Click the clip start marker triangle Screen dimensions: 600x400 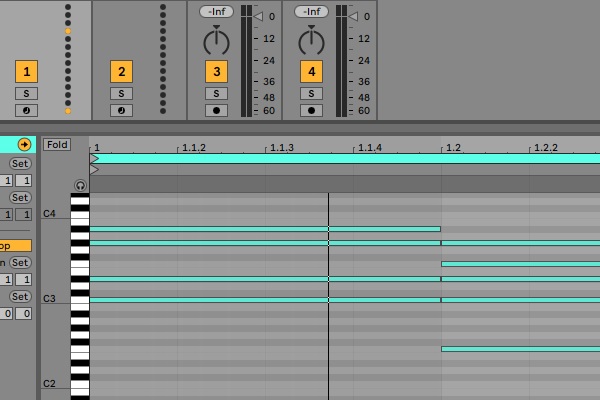95,169
